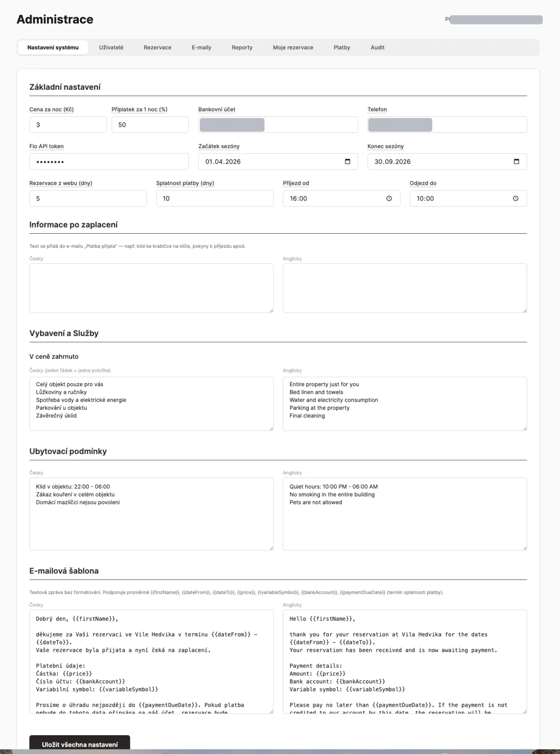Go to E-maily tab
This screenshot has height=754, width=560.
[x=201, y=47]
